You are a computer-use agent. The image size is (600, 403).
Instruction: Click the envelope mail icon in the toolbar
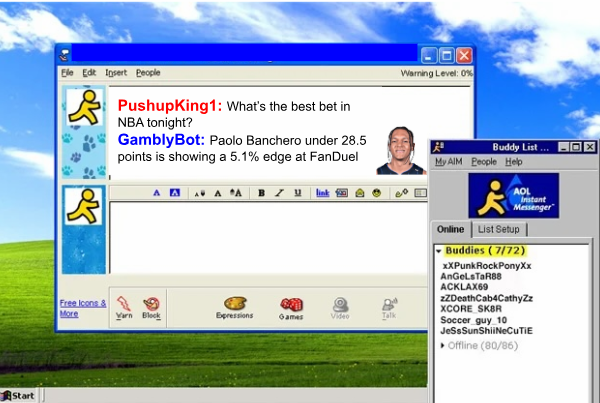click(x=359, y=193)
